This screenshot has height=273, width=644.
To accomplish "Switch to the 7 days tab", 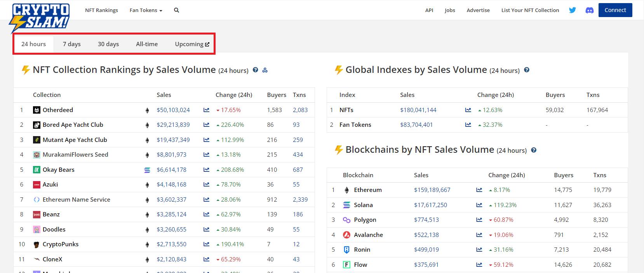I will tap(72, 44).
